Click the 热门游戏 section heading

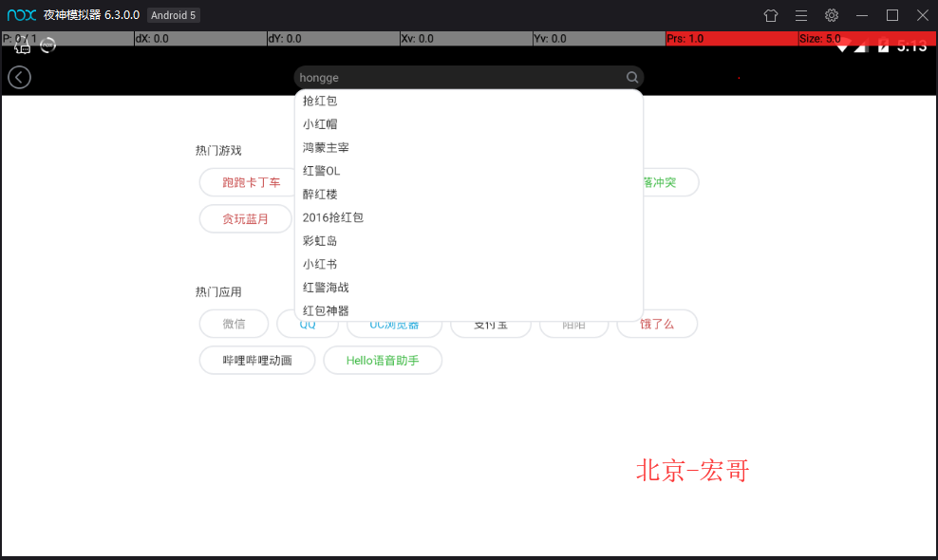click(218, 150)
